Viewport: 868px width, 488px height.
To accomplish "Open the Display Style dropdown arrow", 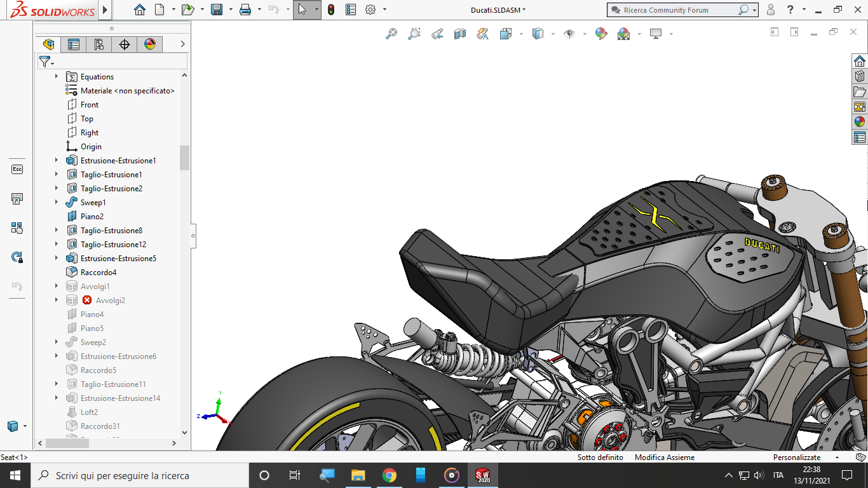I will point(553,34).
